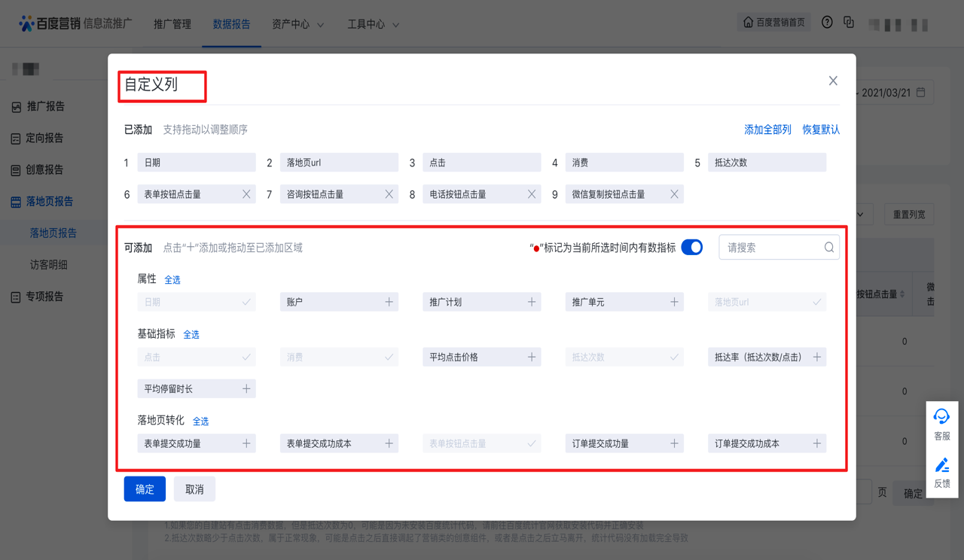Open 客服 customer service headset icon

pyautogui.click(x=941, y=417)
